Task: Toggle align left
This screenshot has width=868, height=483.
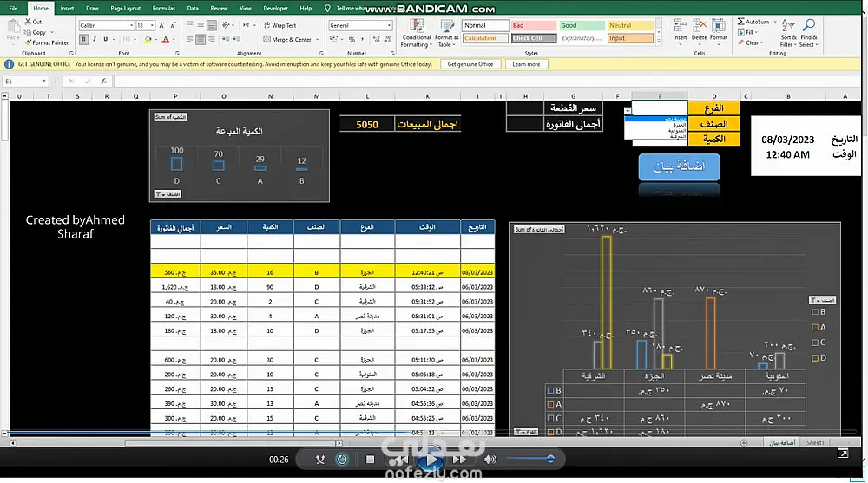Action: point(189,39)
